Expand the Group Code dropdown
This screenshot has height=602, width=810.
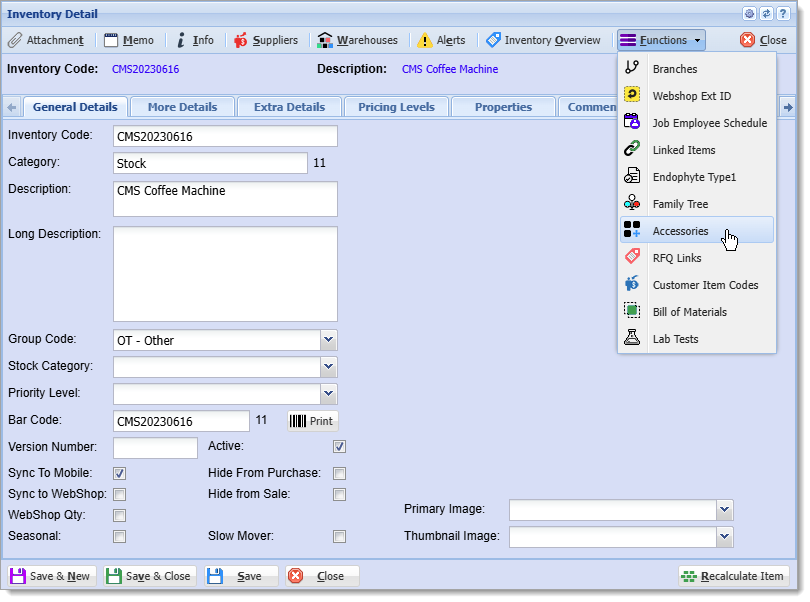[x=329, y=340]
